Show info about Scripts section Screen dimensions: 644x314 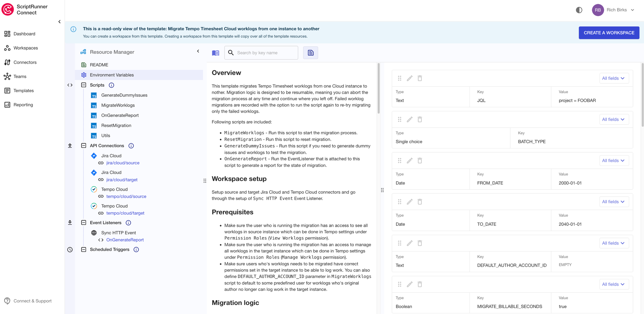(x=111, y=85)
